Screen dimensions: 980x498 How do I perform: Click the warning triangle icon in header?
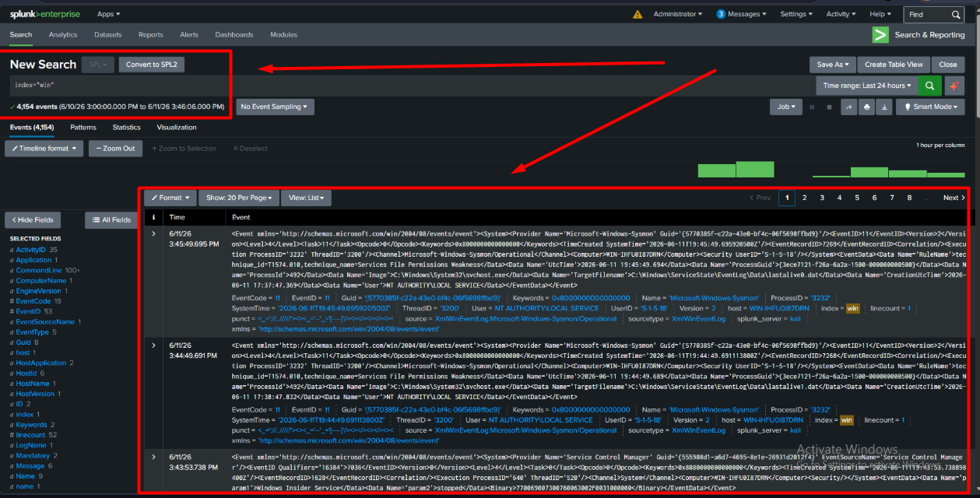point(638,14)
